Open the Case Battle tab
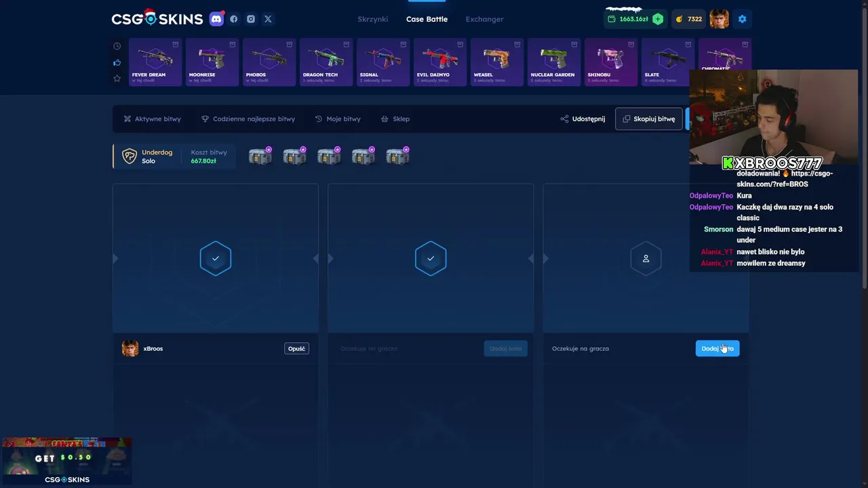 coord(427,19)
